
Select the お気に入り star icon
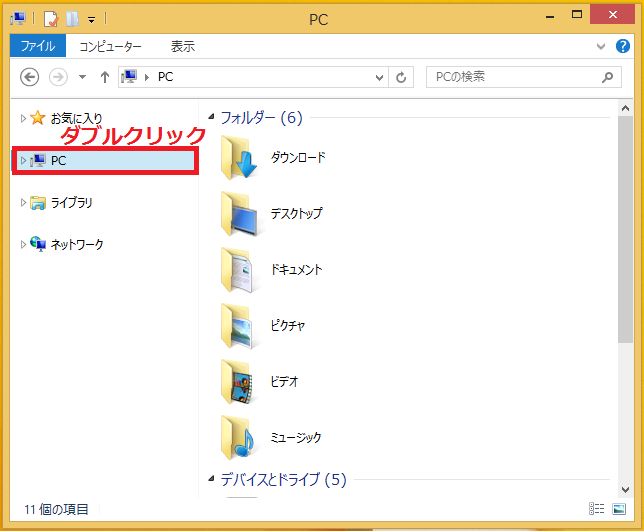38,118
